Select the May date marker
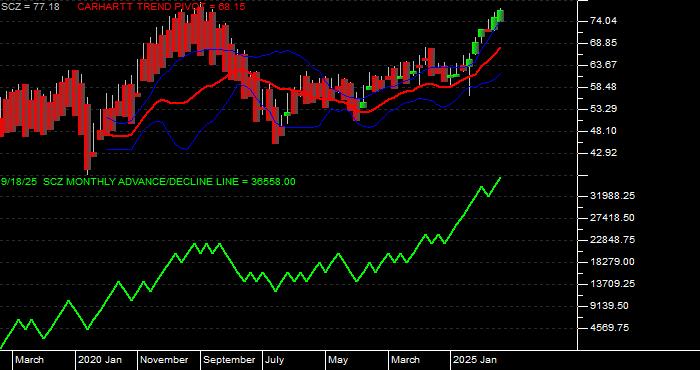This screenshot has height=370, width=700. (x=338, y=360)
